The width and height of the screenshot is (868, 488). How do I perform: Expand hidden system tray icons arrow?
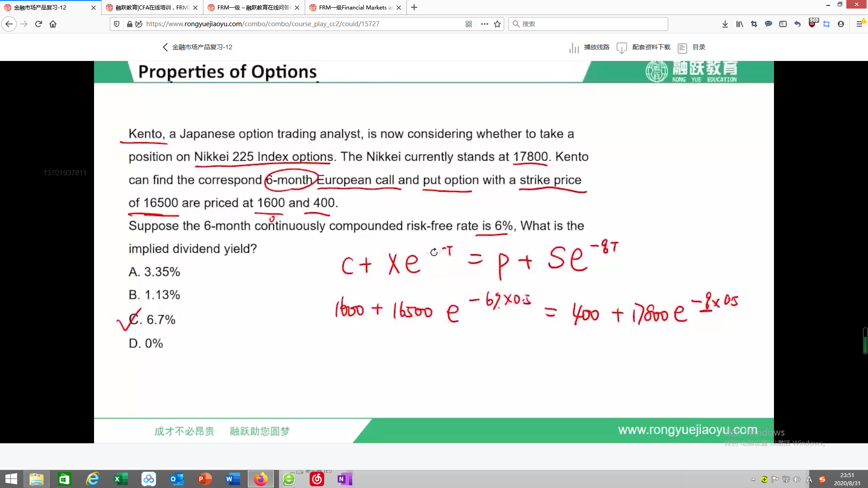click(x=753, y=479)
